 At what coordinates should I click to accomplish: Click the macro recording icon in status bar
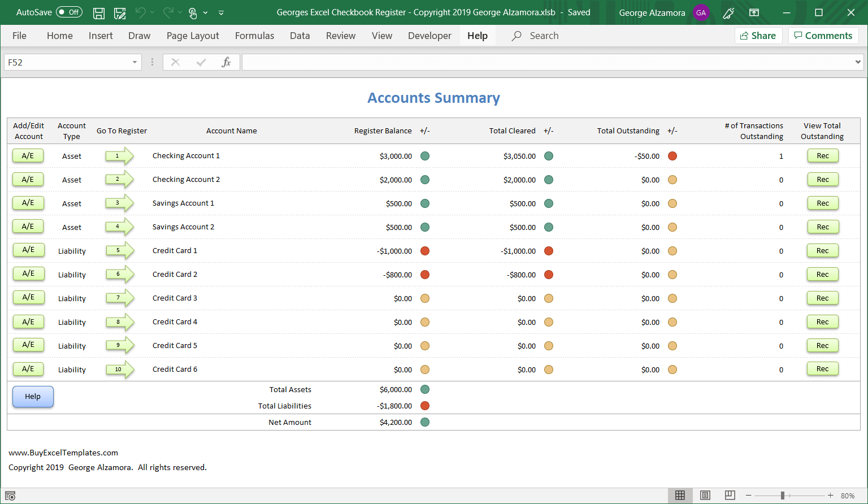coord(10,496)
